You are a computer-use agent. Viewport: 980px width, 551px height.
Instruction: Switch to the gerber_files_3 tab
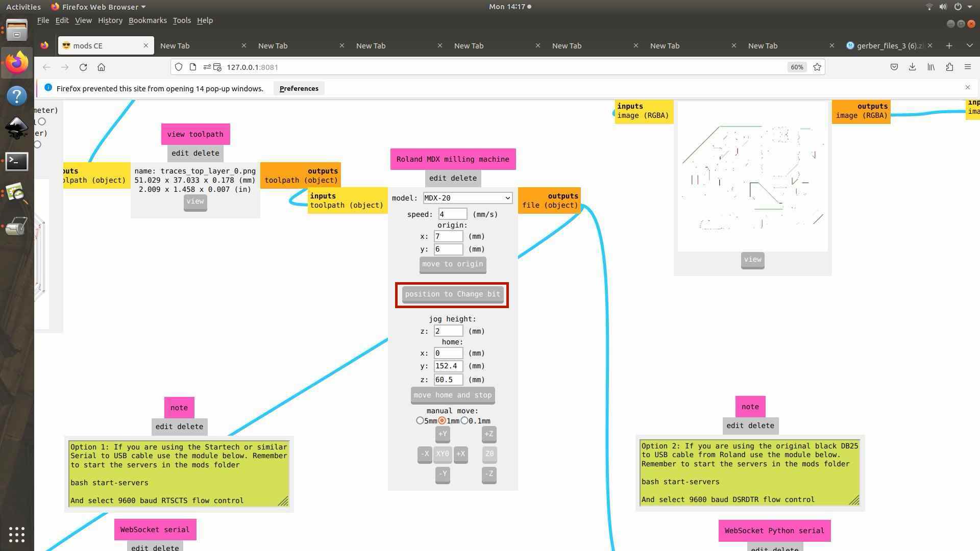click(886, 46)
